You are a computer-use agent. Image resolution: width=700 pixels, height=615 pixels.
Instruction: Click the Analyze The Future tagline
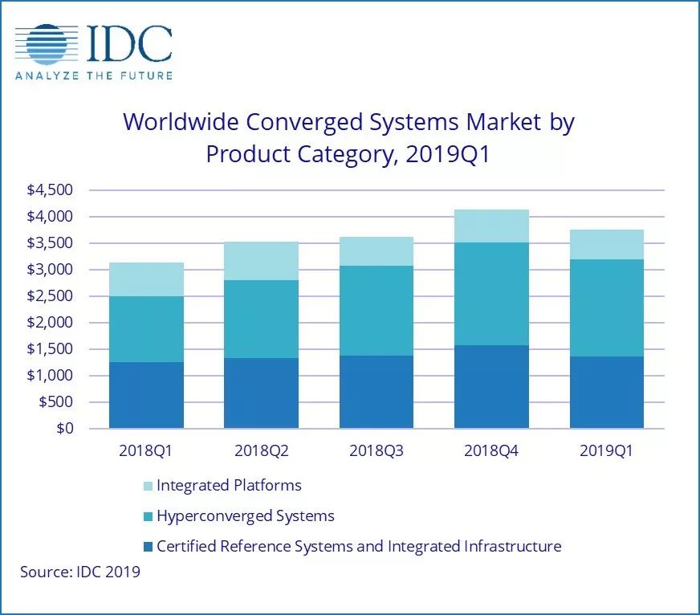pyautogui.click(x=94, y=75)
